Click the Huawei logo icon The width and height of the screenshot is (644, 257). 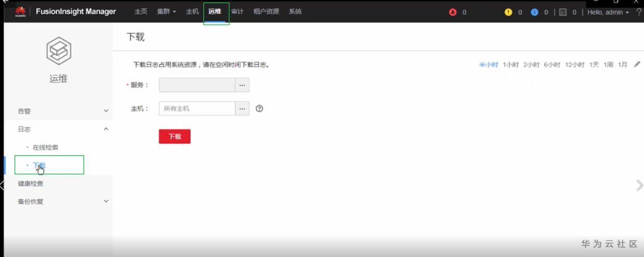pos(20,11)
